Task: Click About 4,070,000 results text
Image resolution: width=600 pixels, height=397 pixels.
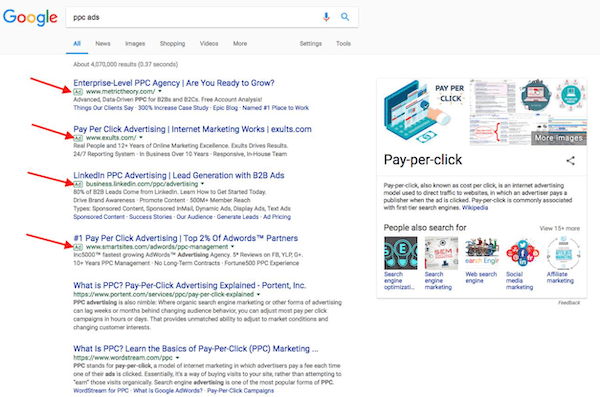Action: (126, 64)
